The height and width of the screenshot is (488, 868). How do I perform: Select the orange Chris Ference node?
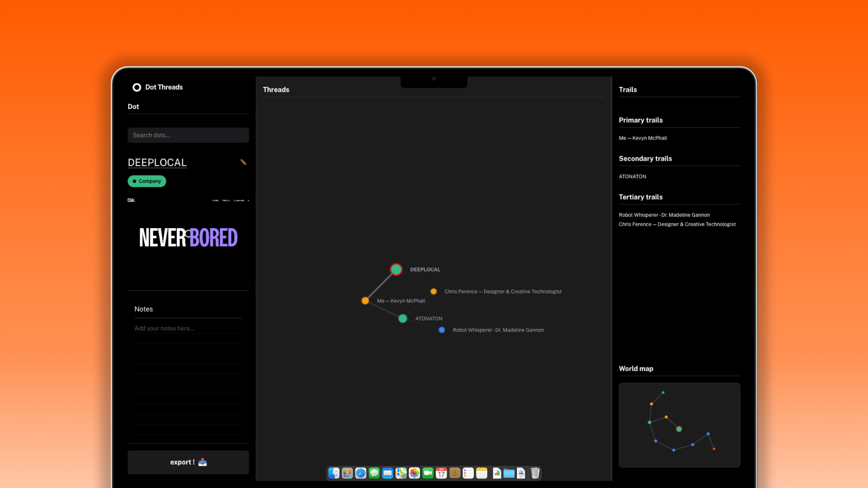click(x=433, y=292)
